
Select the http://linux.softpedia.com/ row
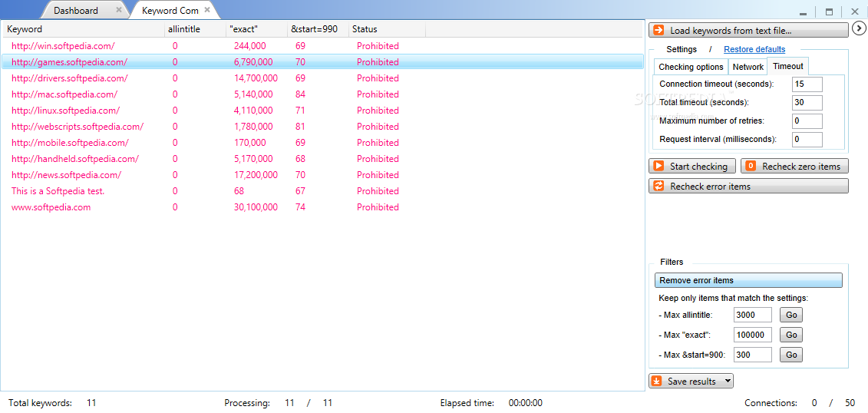[323, 111]
